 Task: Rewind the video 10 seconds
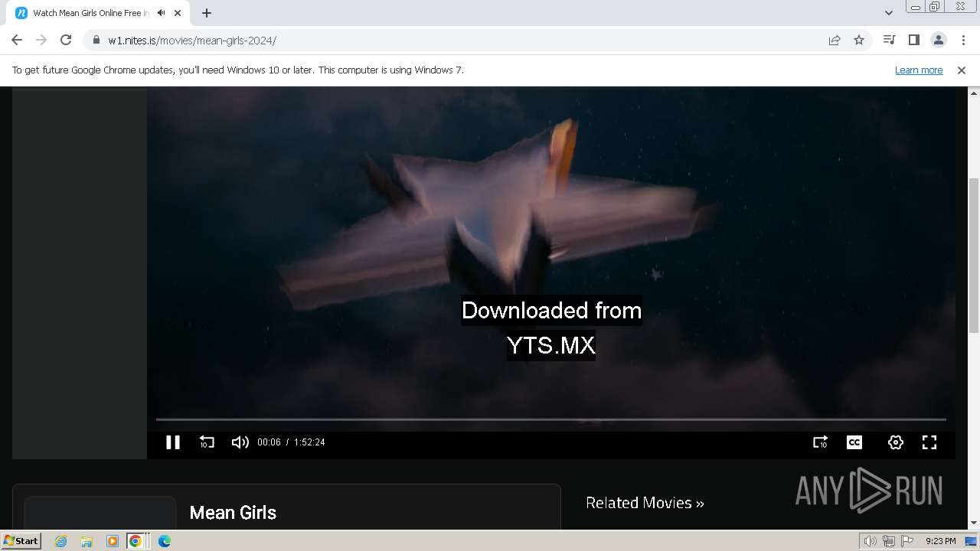click(207, 442)
